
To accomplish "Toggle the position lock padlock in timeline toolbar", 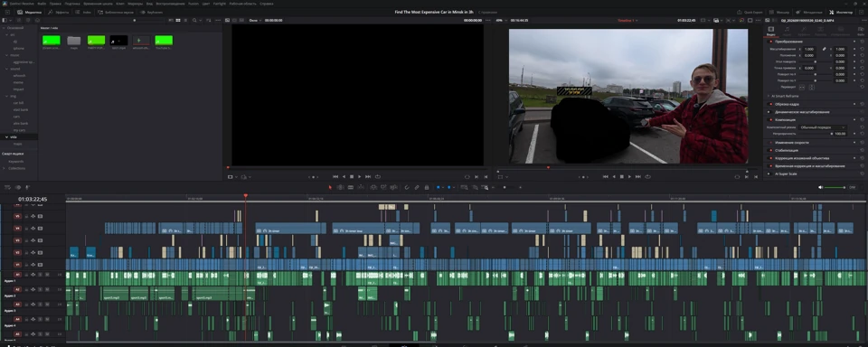I will (427, 187).
